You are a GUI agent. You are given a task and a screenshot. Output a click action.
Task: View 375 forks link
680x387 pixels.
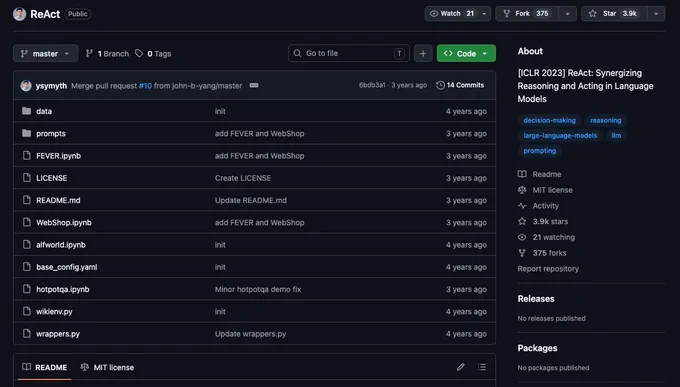pyautogui.click(x=542, y=253)
